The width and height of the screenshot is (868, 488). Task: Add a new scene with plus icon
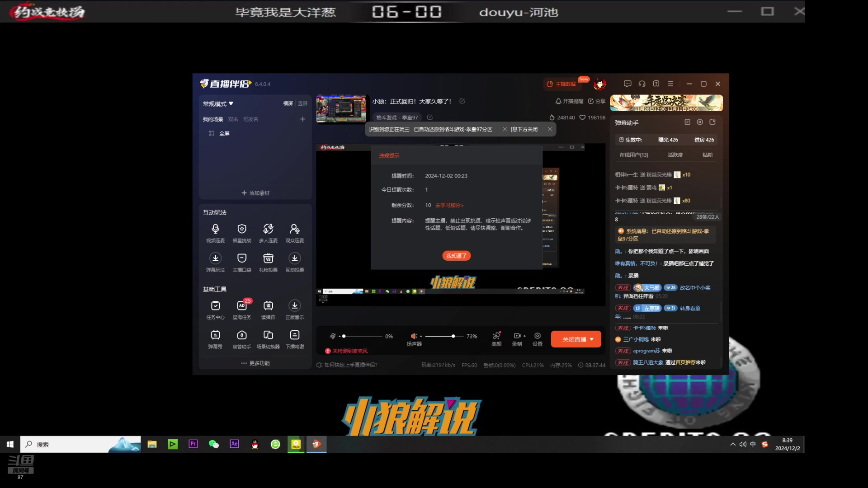(x=302, y=119)
